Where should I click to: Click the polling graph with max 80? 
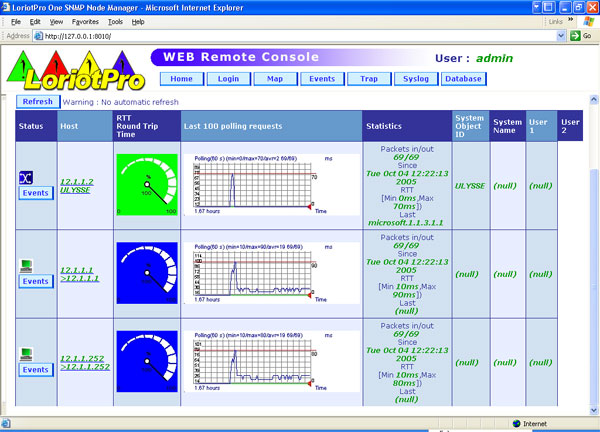point(272,361)
